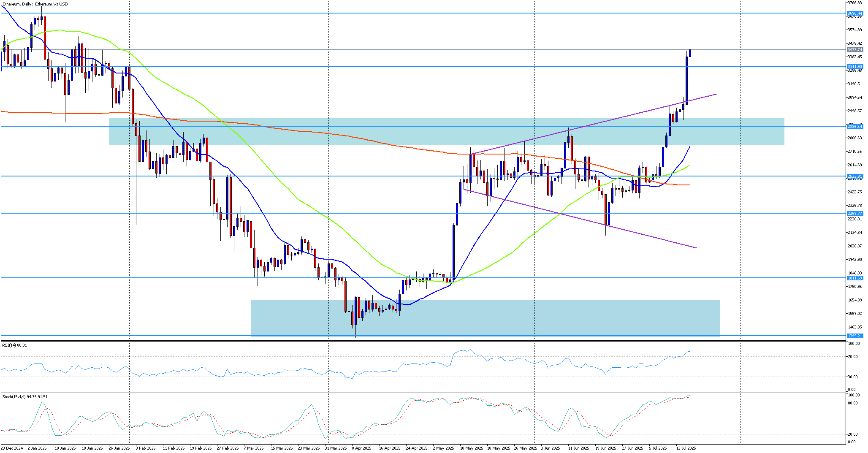Click the 2422.75 price axis label
Viewport: 868px width, 453px height.
click(x=855, y=192)
